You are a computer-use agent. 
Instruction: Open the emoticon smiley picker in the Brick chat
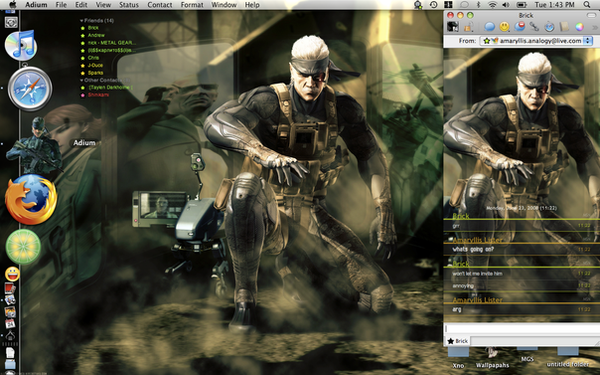(505, 26)
